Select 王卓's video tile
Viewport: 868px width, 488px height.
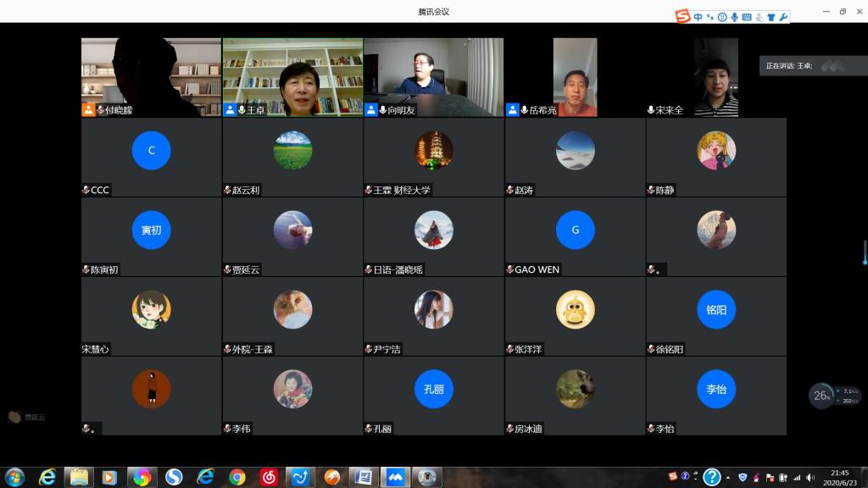(x=292, y=77)
